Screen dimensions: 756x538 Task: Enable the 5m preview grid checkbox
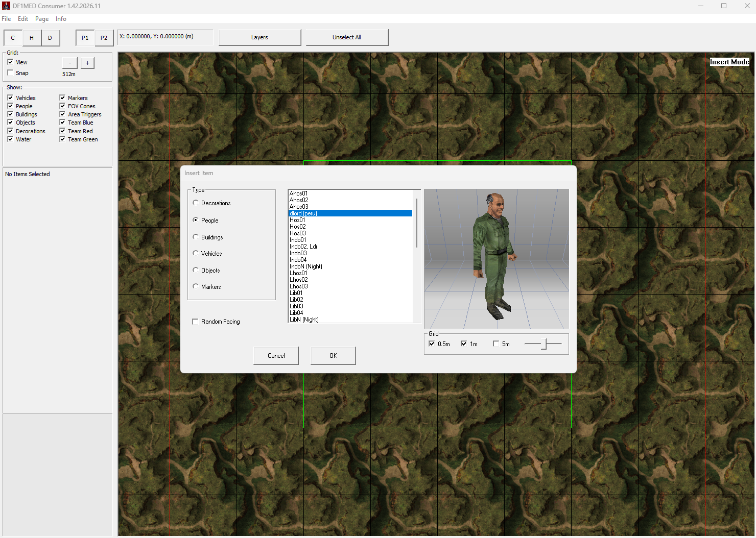click(496, 344)
